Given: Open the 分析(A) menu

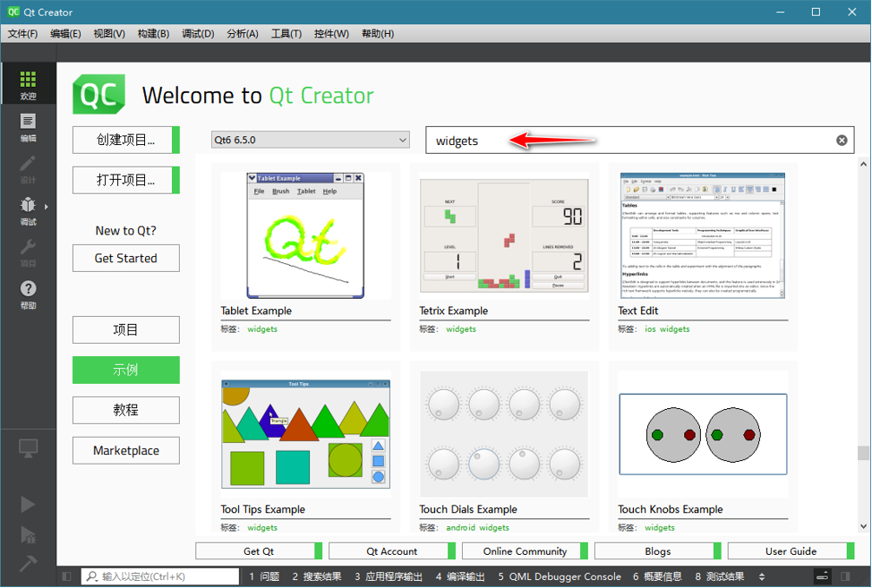Looking at the screenshot, I should (x=243, y=33).
